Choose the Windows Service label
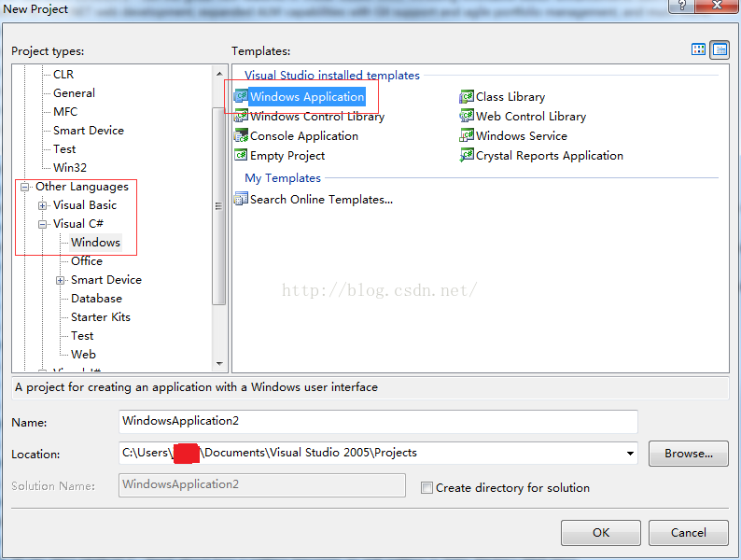Image resolution: width=741 pixels, height=560 pixels. (522, 136)
